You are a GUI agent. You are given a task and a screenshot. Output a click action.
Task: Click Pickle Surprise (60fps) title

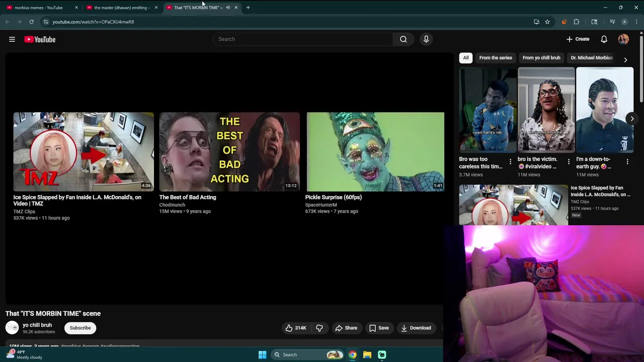[x=334, y=197]
